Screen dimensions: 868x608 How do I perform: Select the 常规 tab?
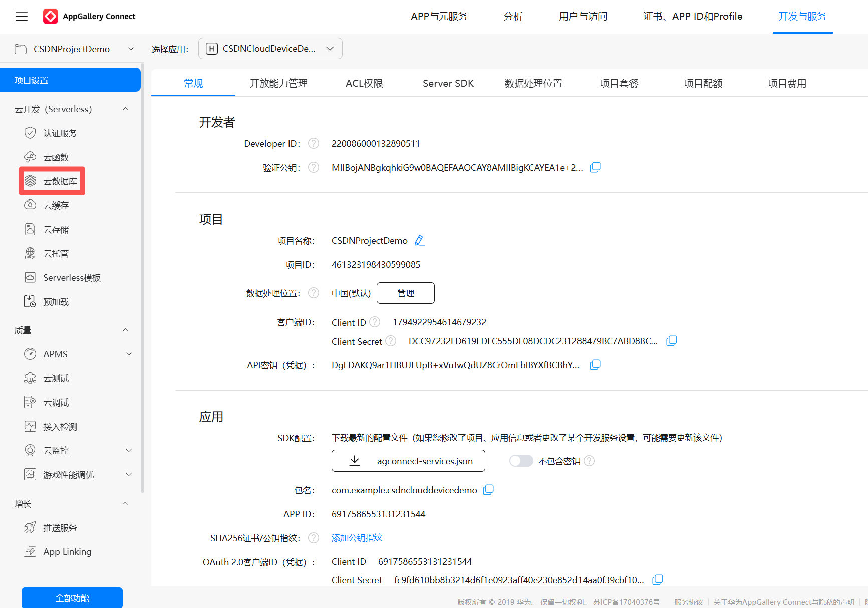point(193,83)
